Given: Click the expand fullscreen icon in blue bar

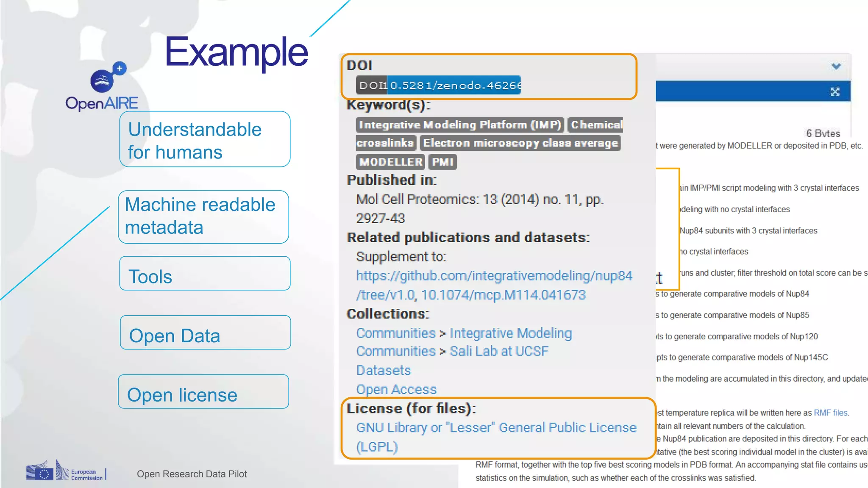Looking at the screenshot, I should [835, 92].
